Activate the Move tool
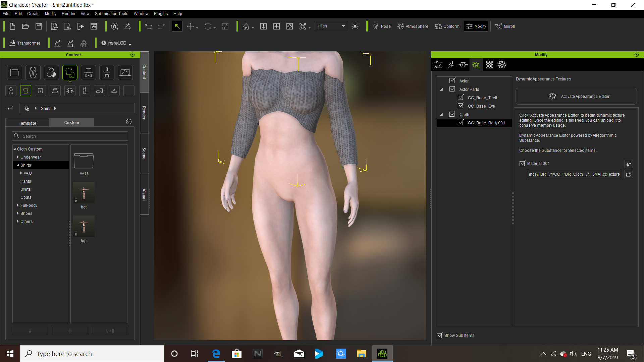 pos(191,26)
